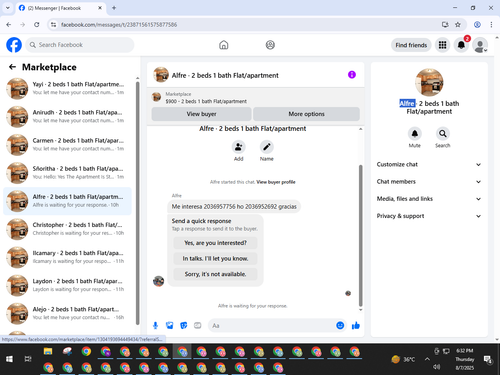This screenshot has width=500, height=375.
Task: Choose a sticker icon
Action: point(184,325)
